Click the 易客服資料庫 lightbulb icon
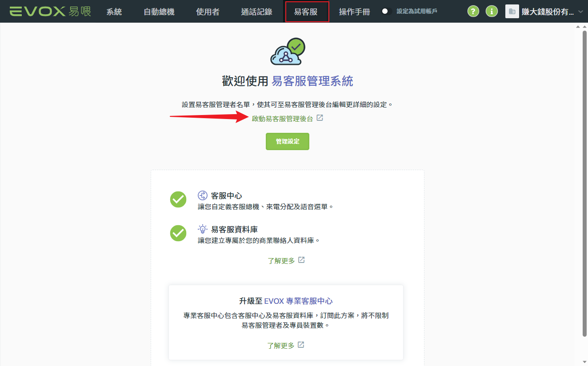Image resolution: width=588 pixels, height=366 pixels. point(203,229)
